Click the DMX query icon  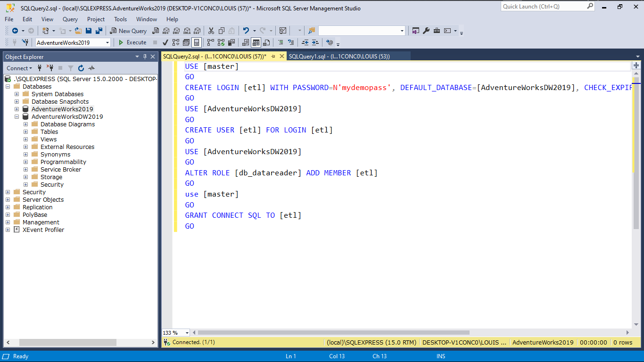(x=176, y=31)
